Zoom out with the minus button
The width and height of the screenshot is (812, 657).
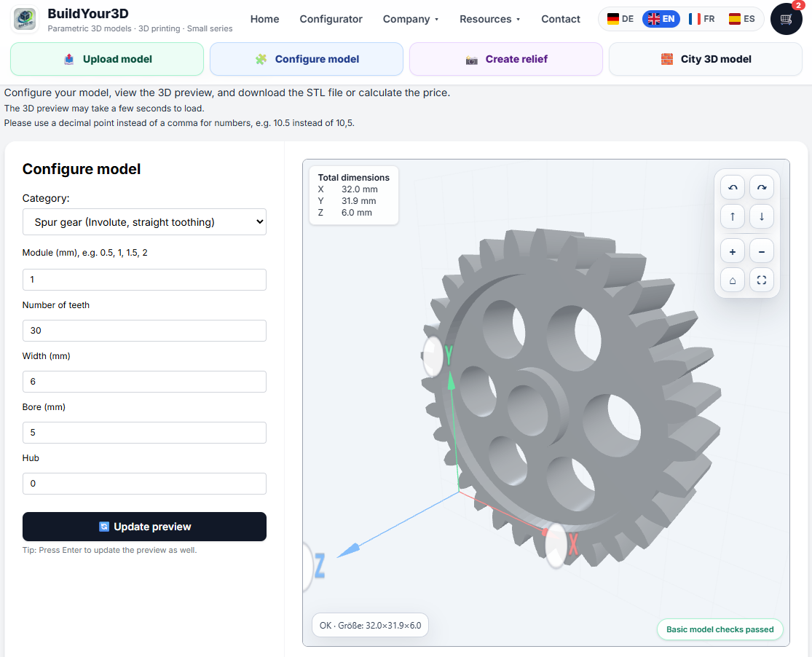761,252
